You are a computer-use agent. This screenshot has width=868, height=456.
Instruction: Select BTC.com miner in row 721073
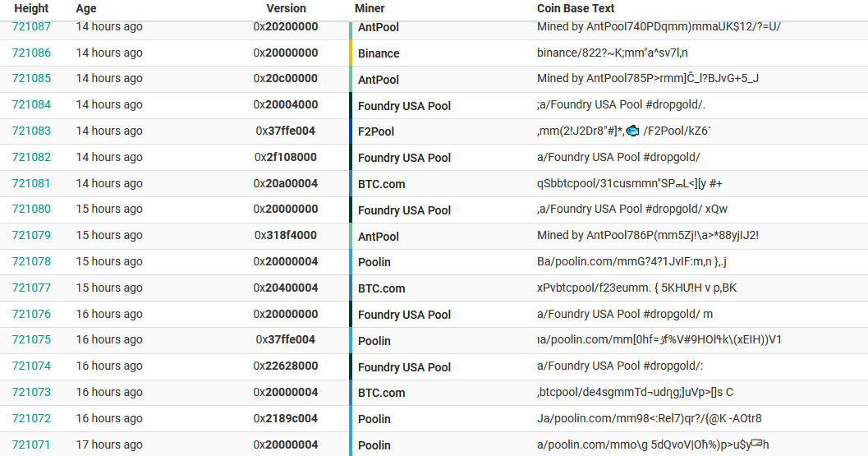point(381,393)
